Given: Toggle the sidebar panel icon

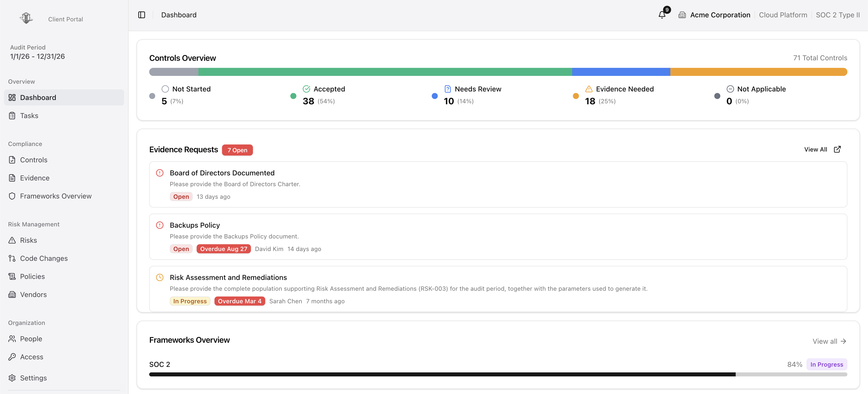Looking at the screenshot, I should point(141,15).
